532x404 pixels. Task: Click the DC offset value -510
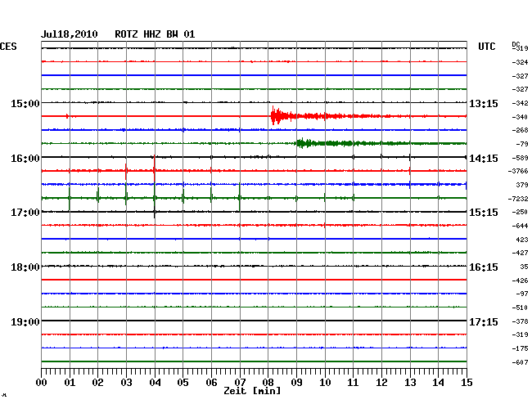520,307
